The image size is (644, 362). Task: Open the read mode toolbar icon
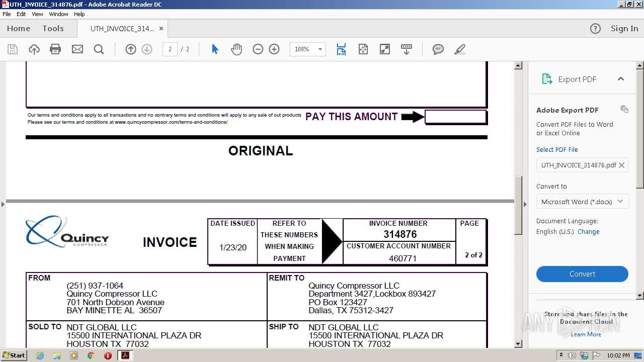[407, 49]
